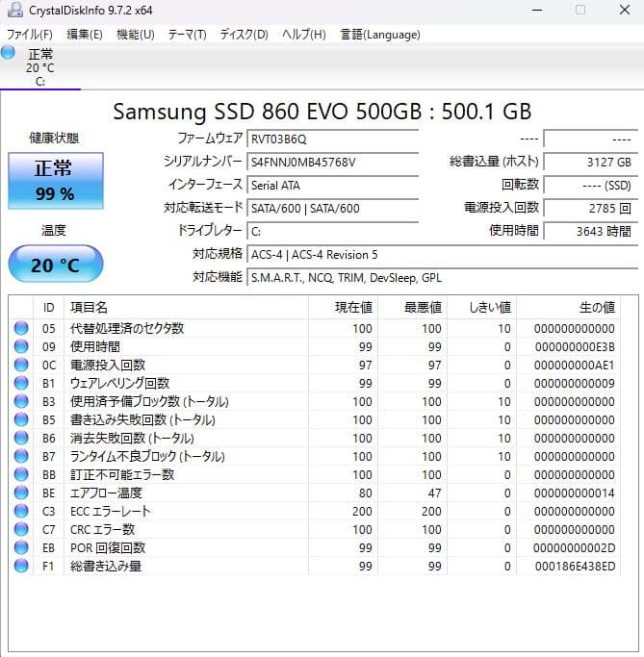Click status icon for ID B5 row

21,419
